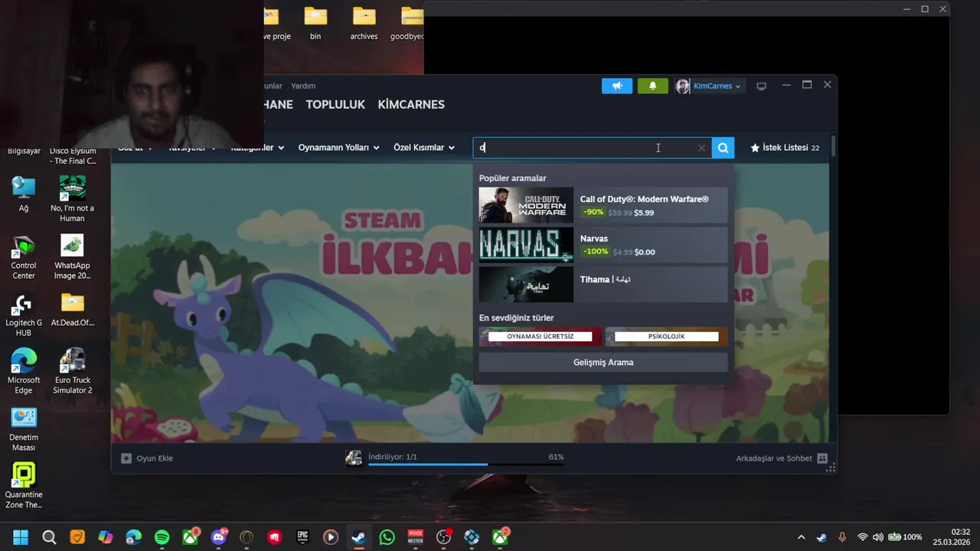Viewport: 980px width, 551px height.
Task: Click the friends chat grid icon
Action: (822, 458)
